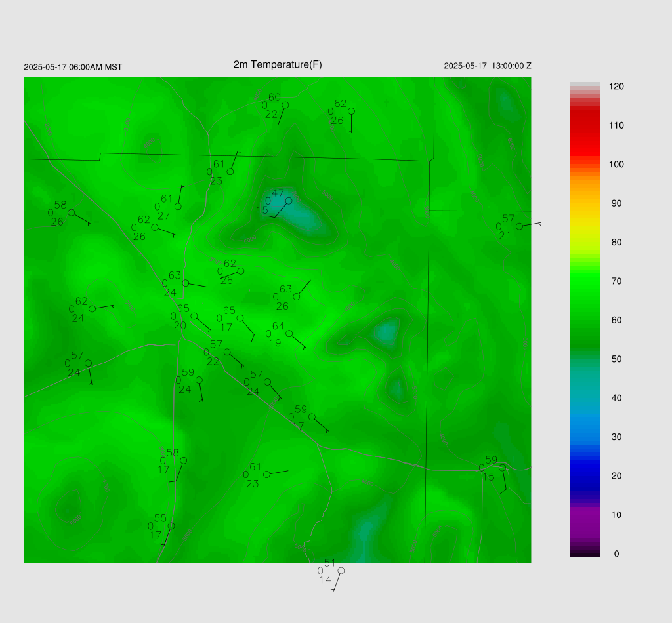This screenshot has width=672, height=623.
Task: Click the 0 label at the colorbar bottom
Action: (x=616, y=554)
